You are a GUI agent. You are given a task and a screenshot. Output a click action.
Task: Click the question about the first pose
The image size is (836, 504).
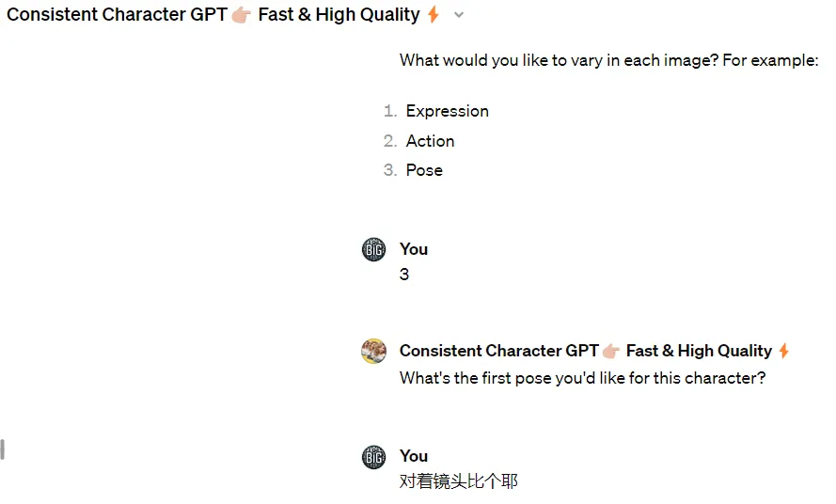click(x=582, y=378)
